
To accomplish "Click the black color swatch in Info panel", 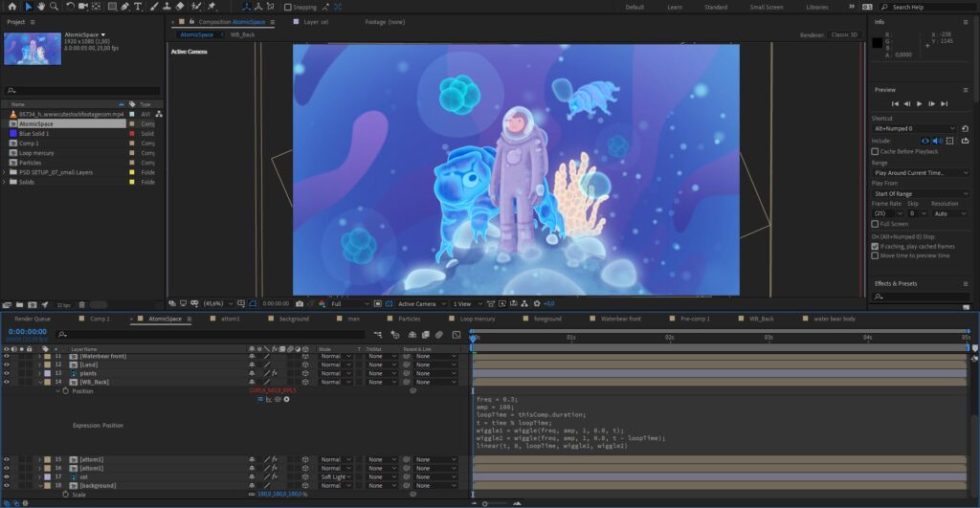I will point(877,42).
